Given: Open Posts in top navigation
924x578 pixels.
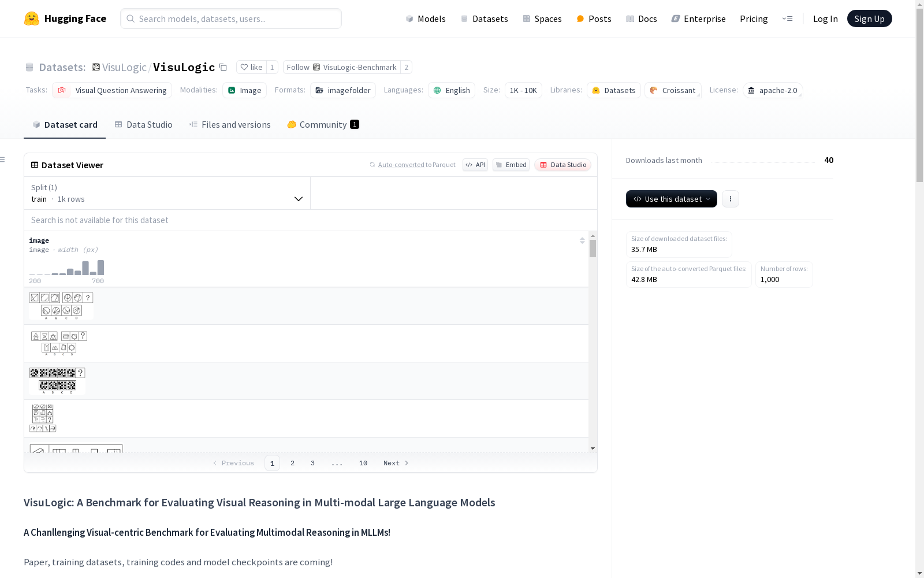Looking at the screenshot, I should pos(594,18).
